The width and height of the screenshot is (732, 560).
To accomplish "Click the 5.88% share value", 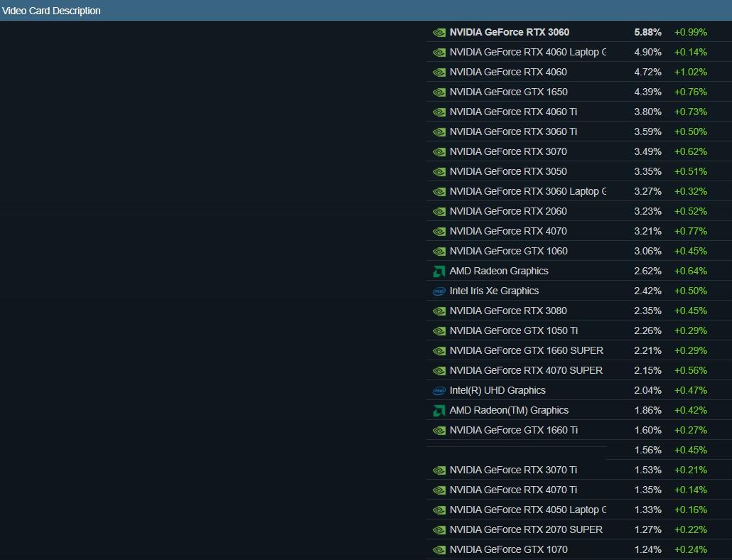I will pos(647,32).
